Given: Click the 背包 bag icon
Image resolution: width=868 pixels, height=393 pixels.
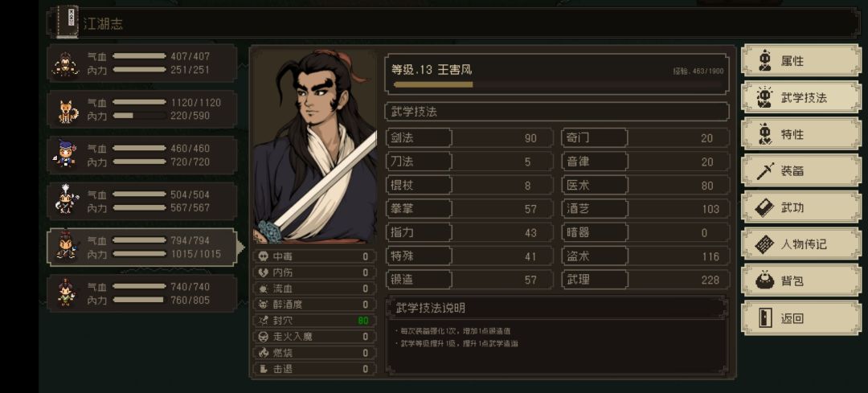Looking at the screenshot, I should pyautogui.click(x=765, y=280).
